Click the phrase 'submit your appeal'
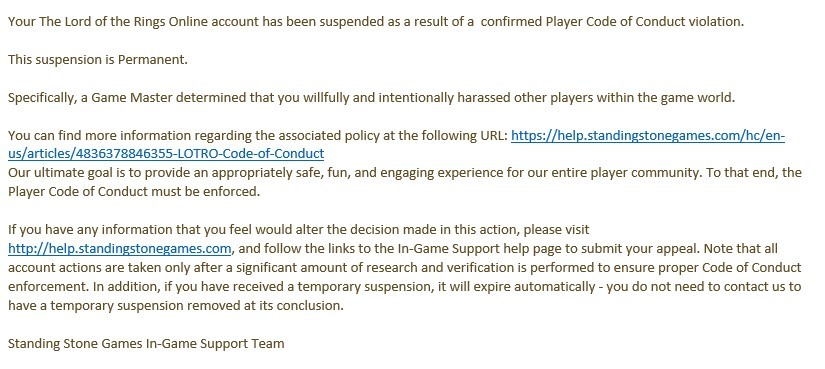The width and height of the screenshot is (825, 369). click(x=651, y=248)
